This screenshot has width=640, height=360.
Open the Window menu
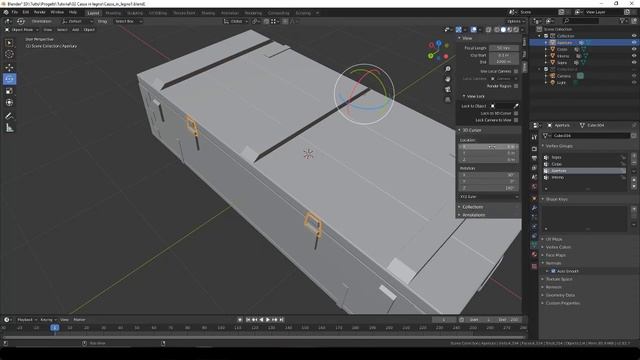[x=57, y=12]
